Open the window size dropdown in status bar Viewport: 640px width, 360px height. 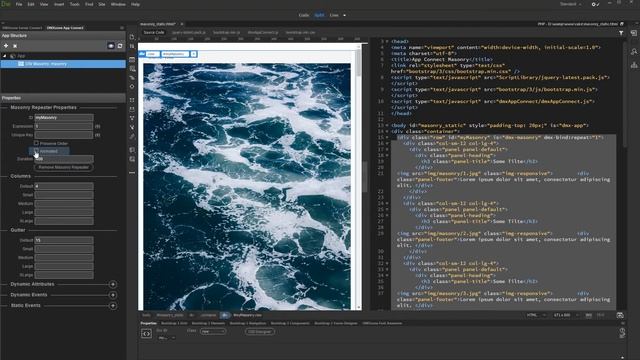coord(566,315)
